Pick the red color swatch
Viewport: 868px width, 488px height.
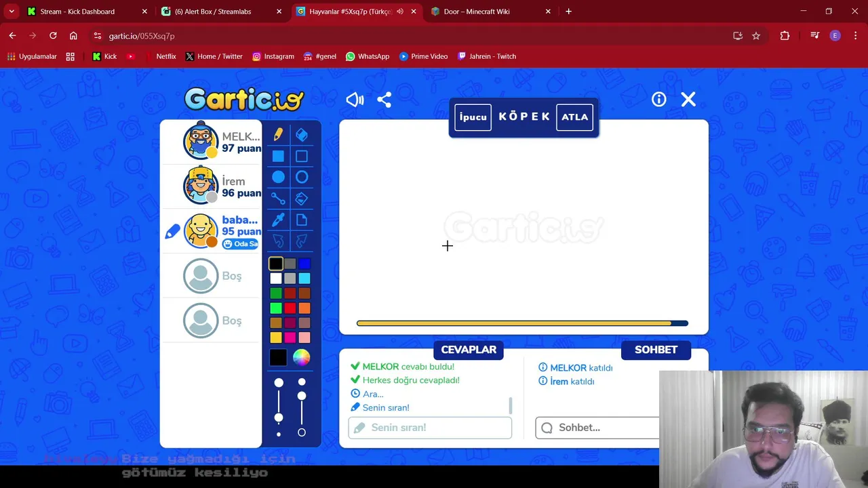tap(290, 308)
